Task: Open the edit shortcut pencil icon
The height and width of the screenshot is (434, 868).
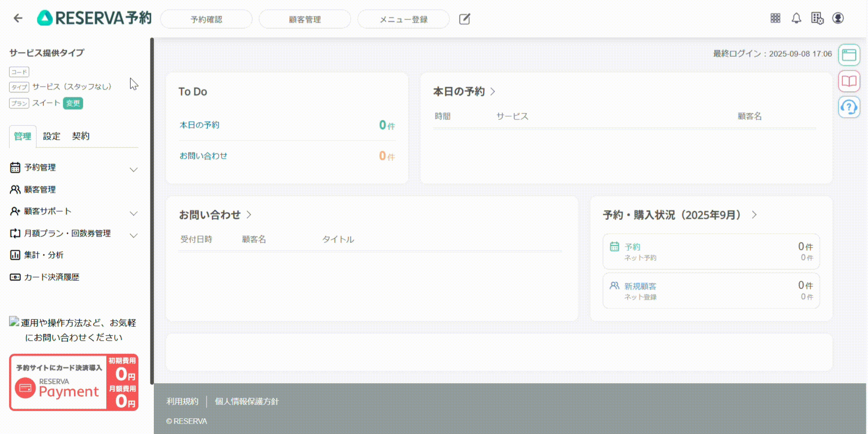Action: (465, 19)
